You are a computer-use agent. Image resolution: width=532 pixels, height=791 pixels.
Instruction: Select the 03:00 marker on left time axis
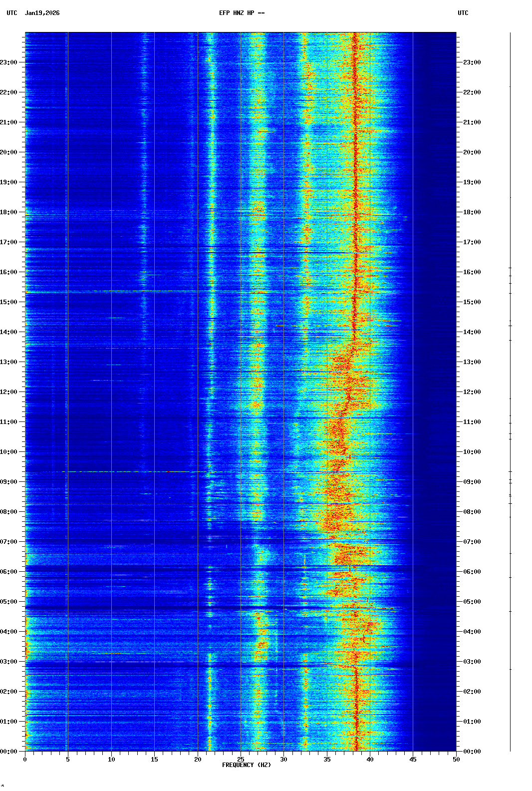pos(9,662)
